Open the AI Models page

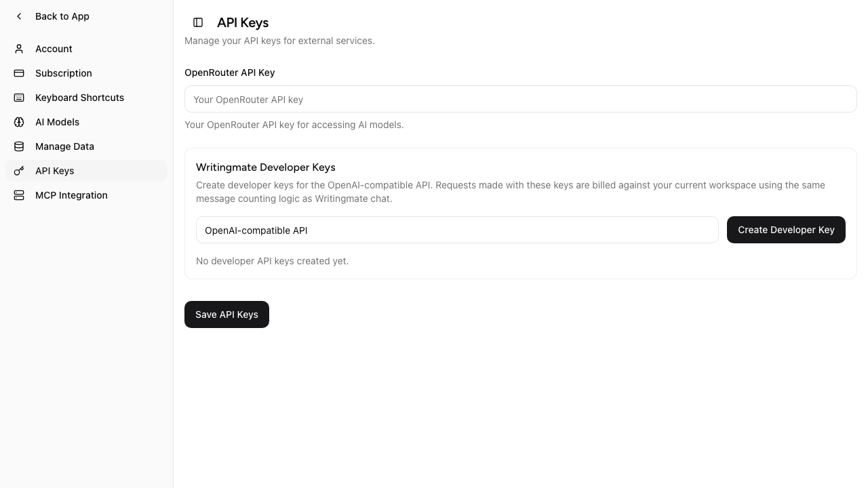(x=57, y=122)
